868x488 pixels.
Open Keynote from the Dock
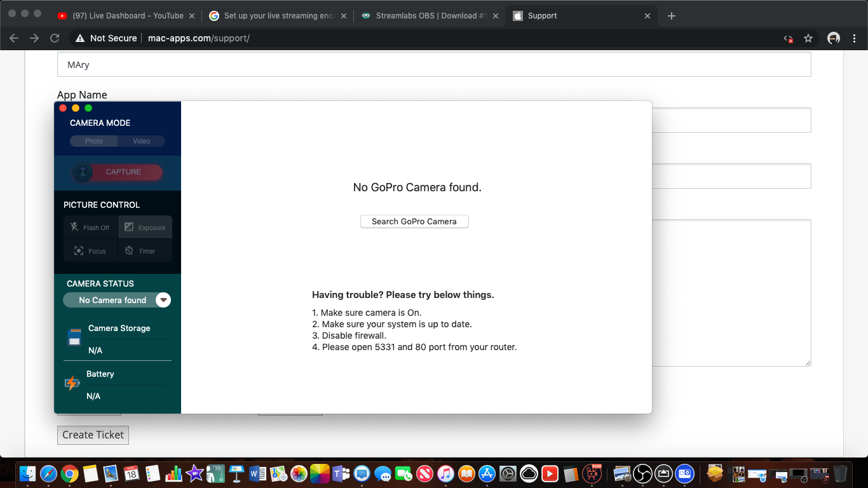236,473
